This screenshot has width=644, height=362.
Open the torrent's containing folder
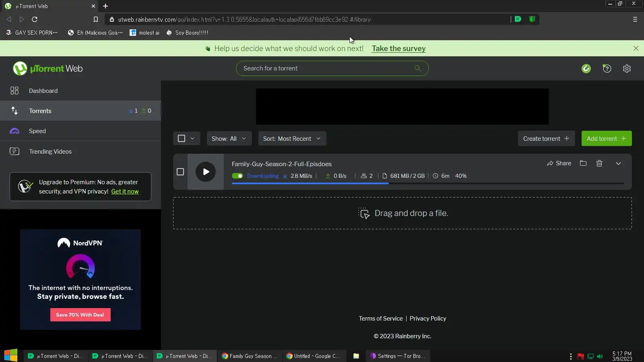click(583, 163)
